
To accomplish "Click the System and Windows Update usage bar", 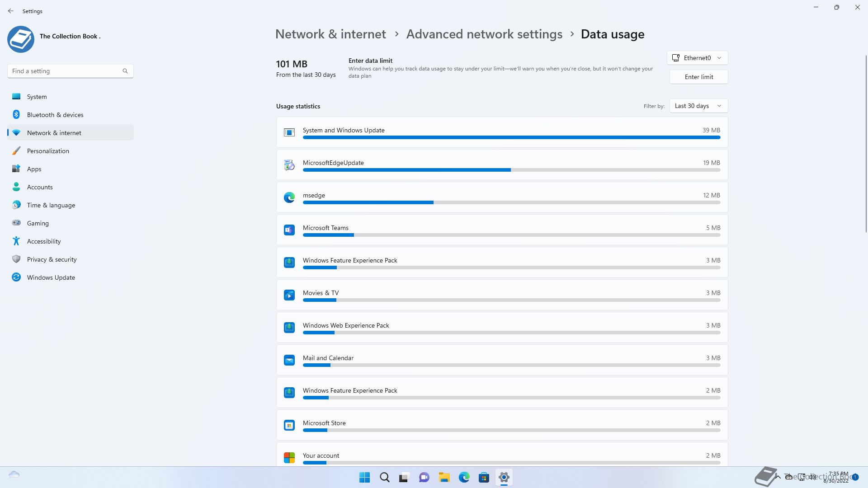I will 511,137.
